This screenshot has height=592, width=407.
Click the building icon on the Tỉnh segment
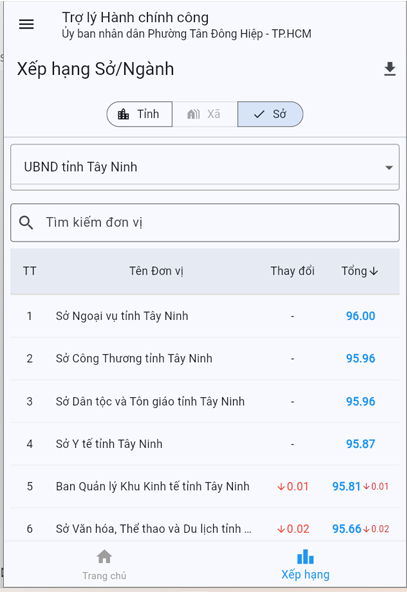click(123, 114)
